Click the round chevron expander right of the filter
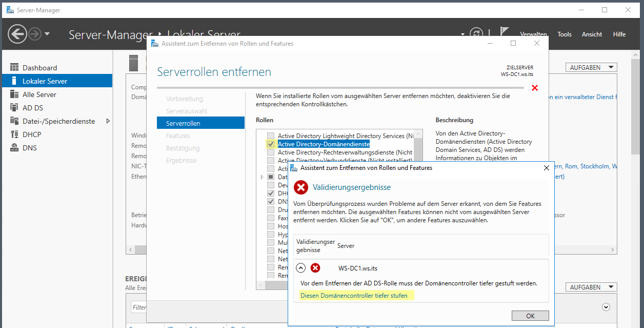Viewport: 644px width, 328px height. tap(606, 307)
